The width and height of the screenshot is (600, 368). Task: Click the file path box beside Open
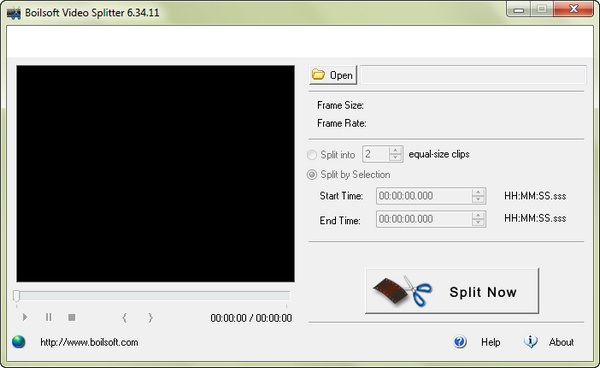click(x=473, y=75)
